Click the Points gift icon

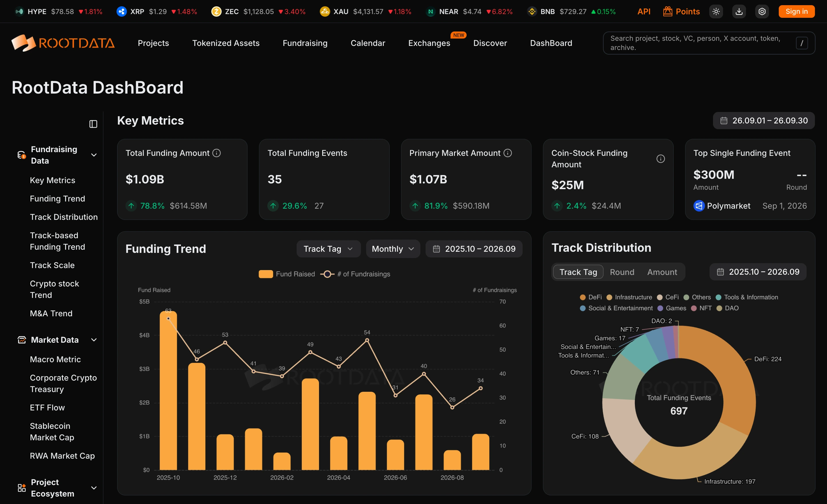[x=668, y=11]
